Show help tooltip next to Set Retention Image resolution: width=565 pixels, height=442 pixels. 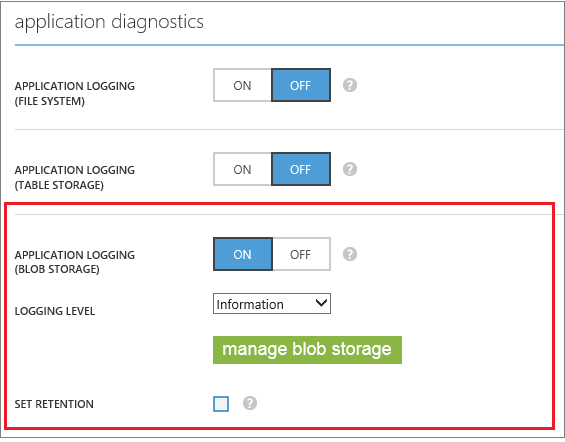point(250,403)
